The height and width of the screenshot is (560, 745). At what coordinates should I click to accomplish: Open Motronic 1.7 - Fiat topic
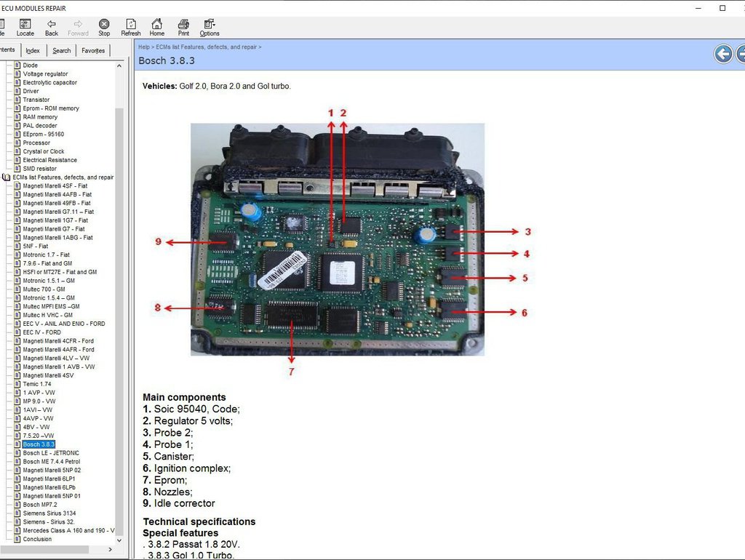(46, 255)
